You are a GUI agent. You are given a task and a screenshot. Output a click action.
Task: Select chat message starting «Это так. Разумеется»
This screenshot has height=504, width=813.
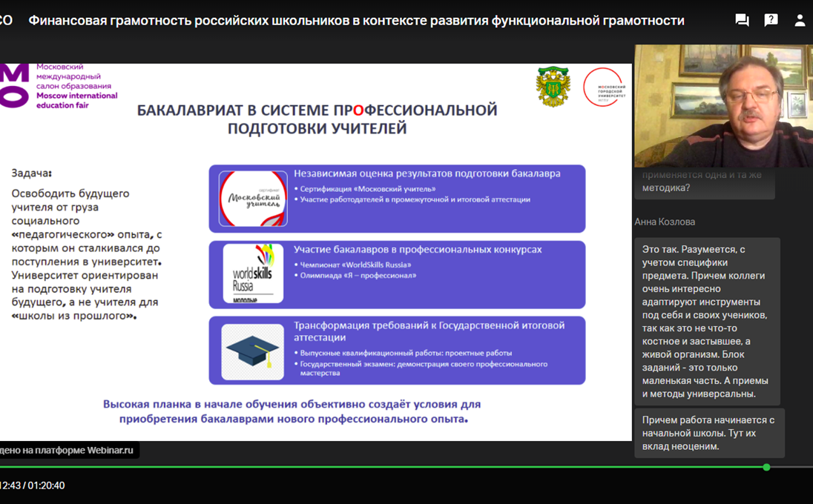pyautogui.click(x=707, y=321)
